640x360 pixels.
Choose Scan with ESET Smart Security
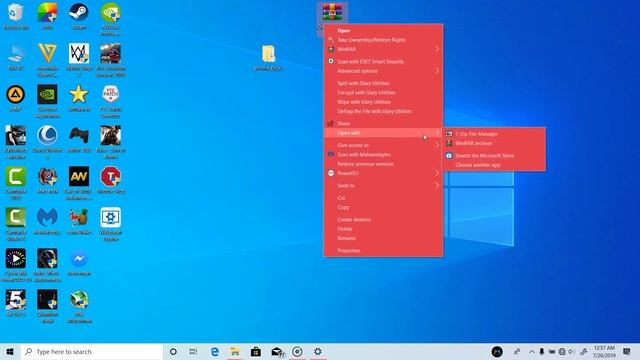click(383, 62)
